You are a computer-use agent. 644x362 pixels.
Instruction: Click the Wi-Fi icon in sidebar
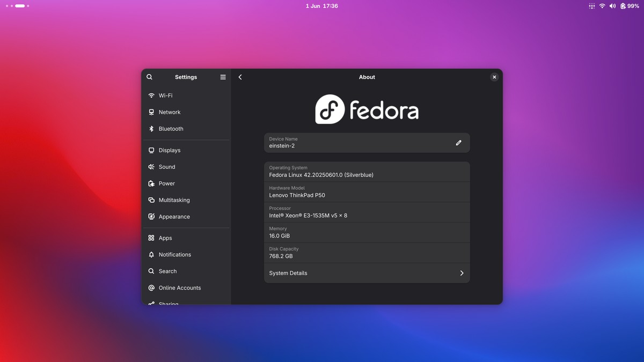151,95
